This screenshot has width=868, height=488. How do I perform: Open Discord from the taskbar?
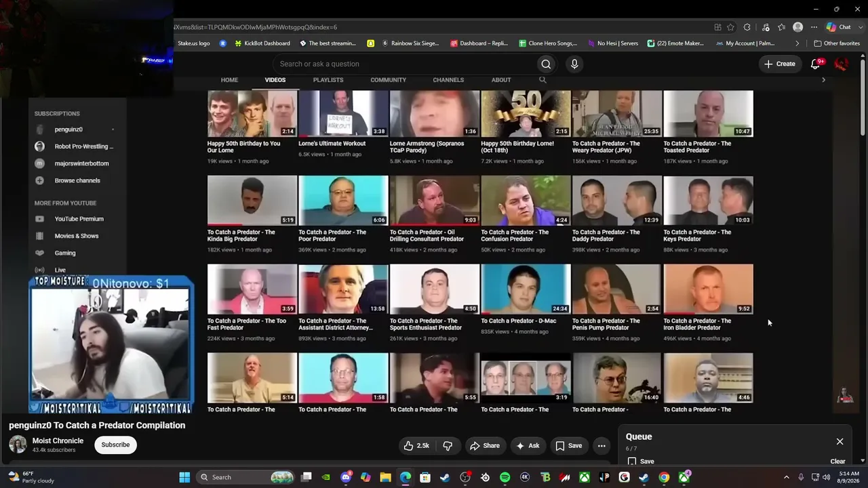[346, 477]
